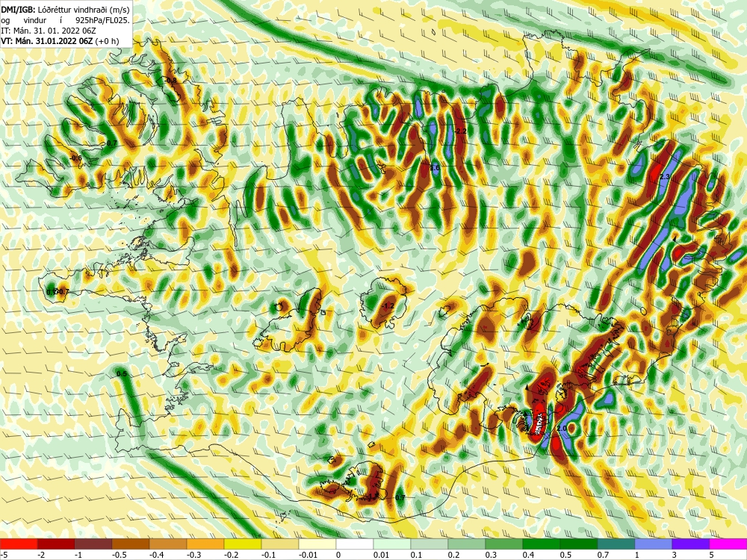Click the white legend swatch right of 0
Screen dimensions: 747x560
point(354,544)
